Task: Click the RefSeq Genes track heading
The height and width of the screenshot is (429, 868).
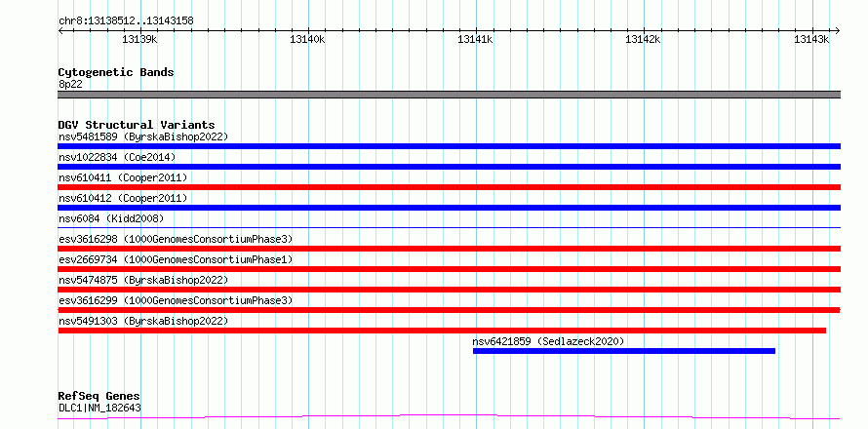Action: tap(99, 397)
